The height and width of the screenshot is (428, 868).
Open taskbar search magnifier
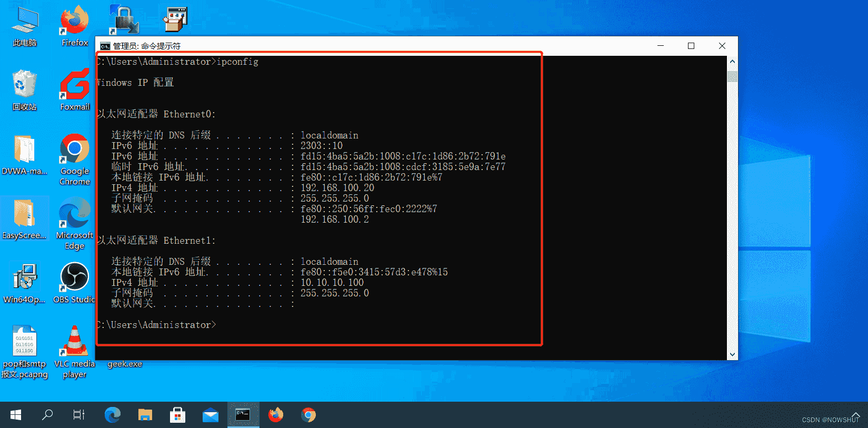[47, 415]
